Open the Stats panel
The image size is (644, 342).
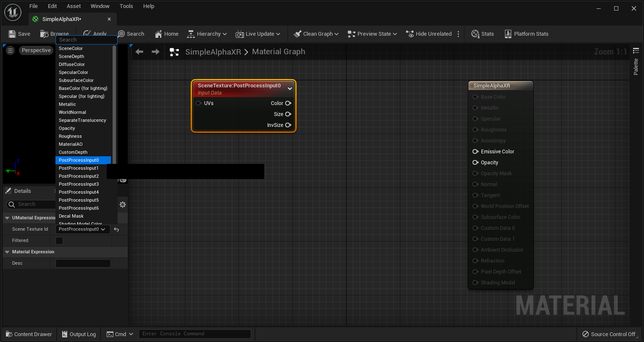482,34
